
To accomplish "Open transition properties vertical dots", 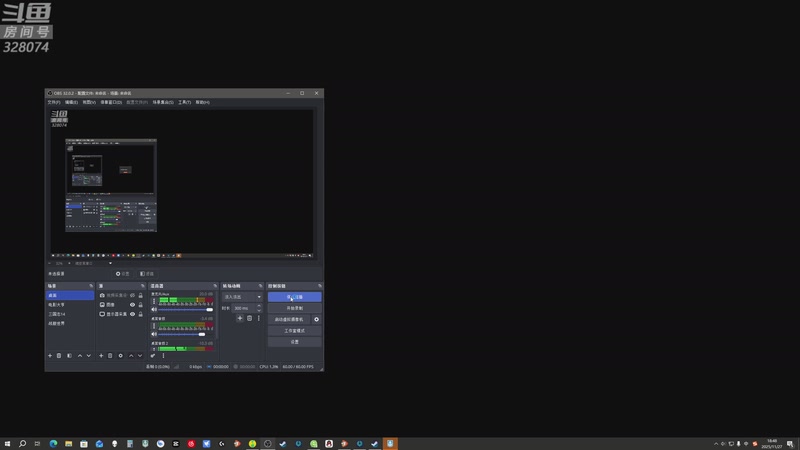I will [259, 318].
